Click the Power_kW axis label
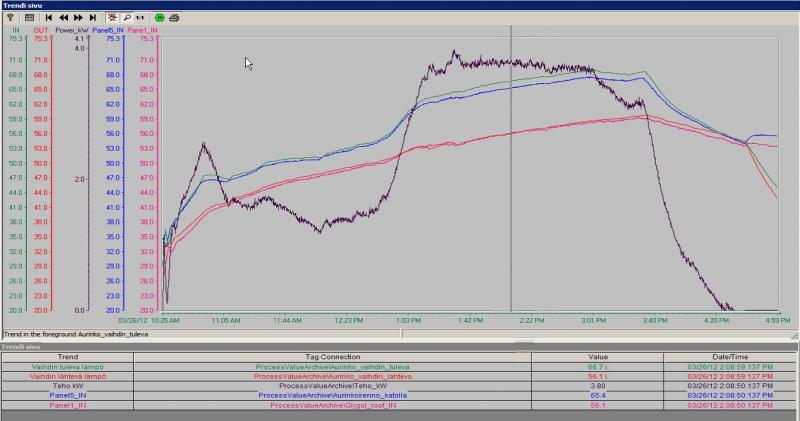 pos(72,30)
